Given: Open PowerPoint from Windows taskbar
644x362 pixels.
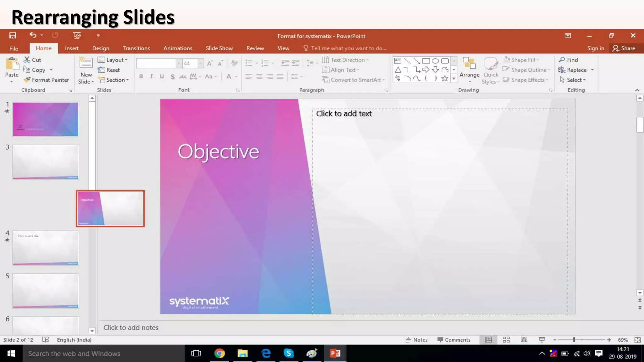Looking at the screenshot, I should [x=335, y=354].
